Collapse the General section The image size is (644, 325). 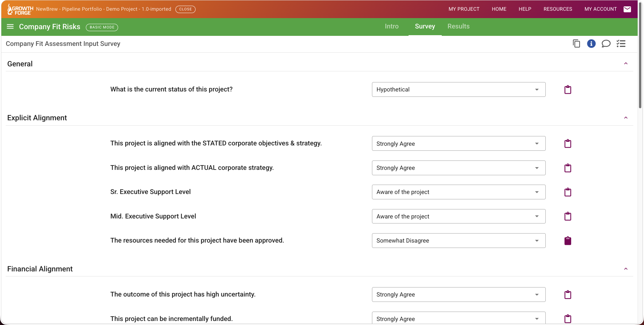626,64
